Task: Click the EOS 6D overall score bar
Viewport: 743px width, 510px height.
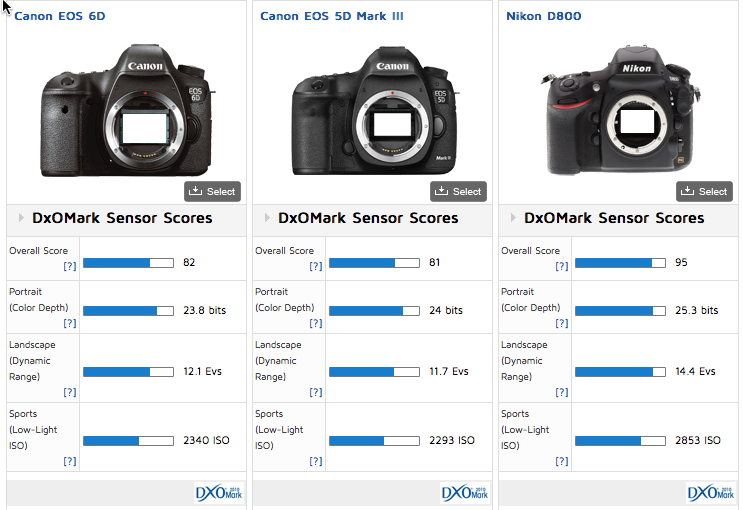Action: 128,263
